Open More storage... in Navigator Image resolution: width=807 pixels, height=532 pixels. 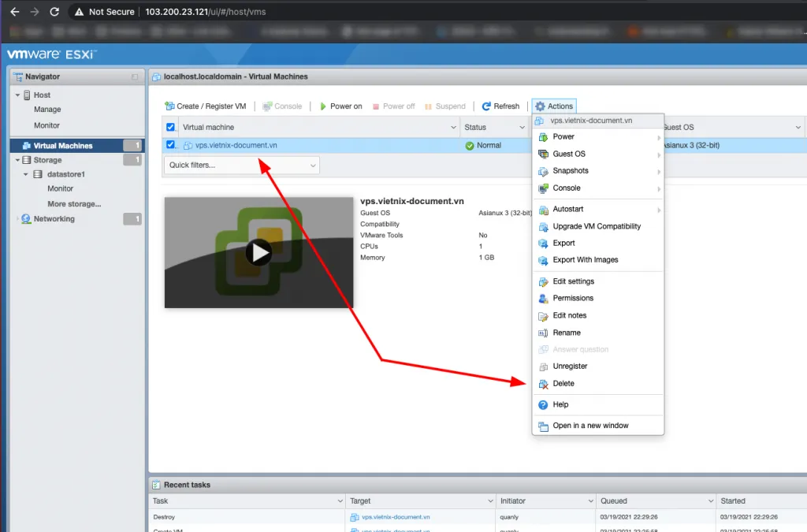click(x=74, y=204)
